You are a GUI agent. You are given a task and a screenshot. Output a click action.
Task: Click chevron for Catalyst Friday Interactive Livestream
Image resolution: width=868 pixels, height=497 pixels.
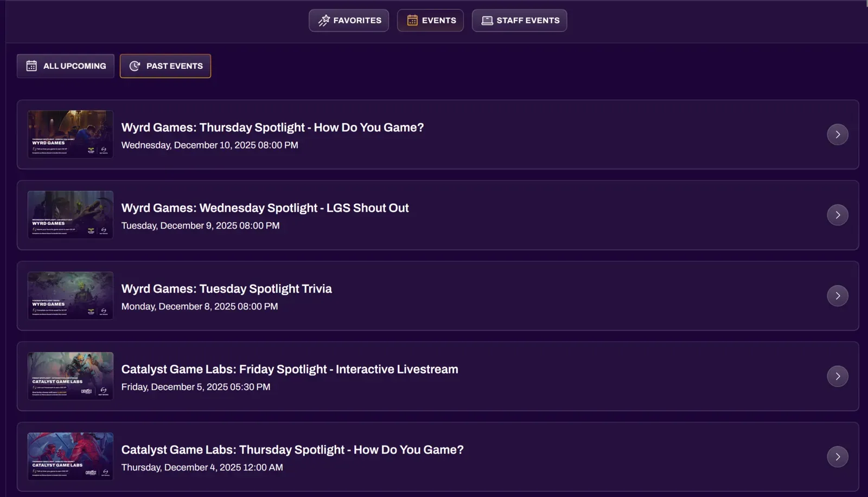837,376
